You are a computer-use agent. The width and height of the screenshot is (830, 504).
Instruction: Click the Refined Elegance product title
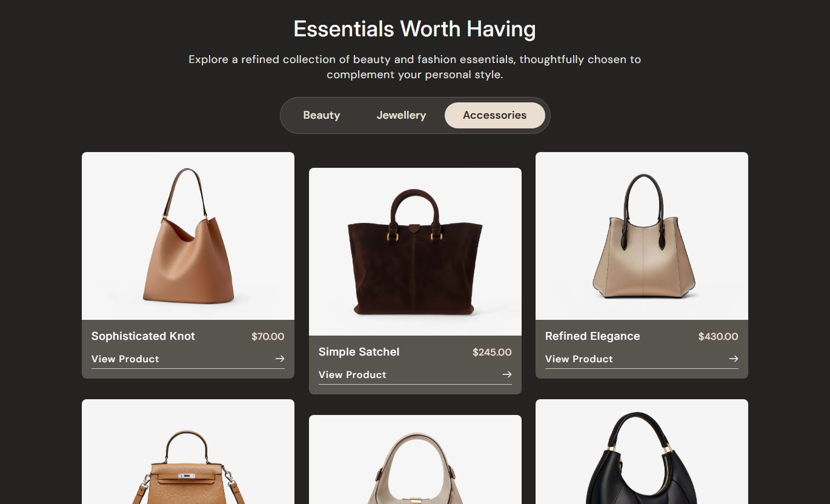(593, 336)
